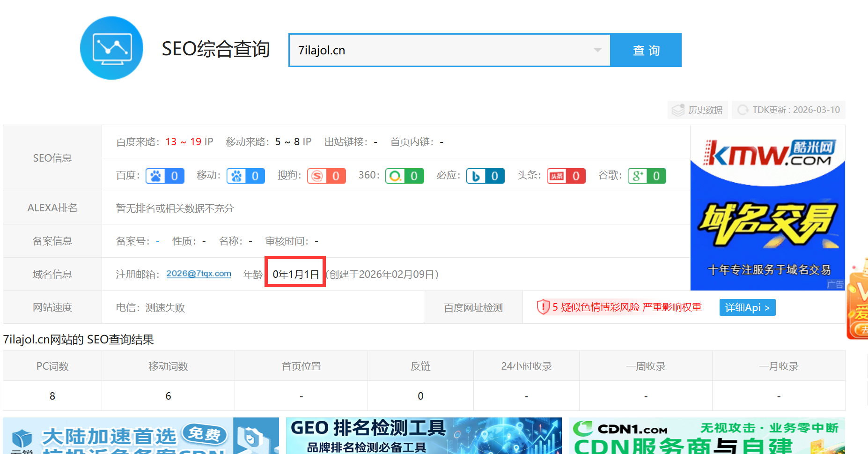Click the highlighted domain age box

pyautogui.click(x=295, y=274)
